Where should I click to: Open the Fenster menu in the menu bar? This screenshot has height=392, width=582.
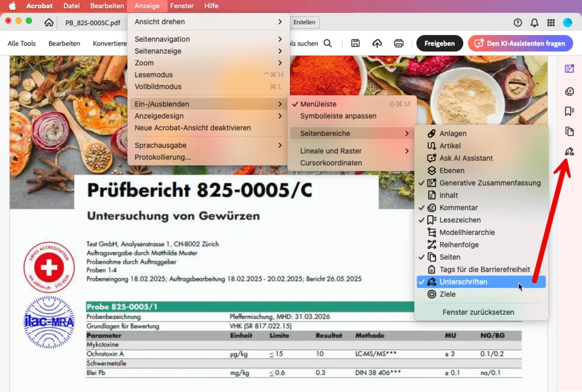point(182,6)
